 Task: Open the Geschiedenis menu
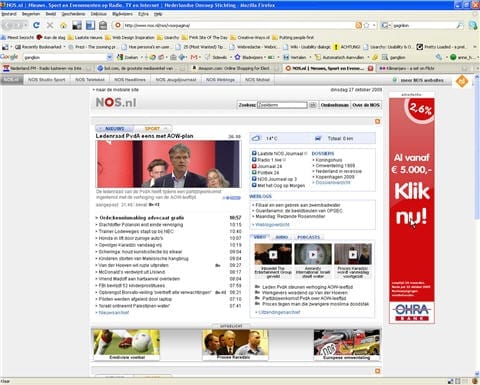click(x=73, y=14)
